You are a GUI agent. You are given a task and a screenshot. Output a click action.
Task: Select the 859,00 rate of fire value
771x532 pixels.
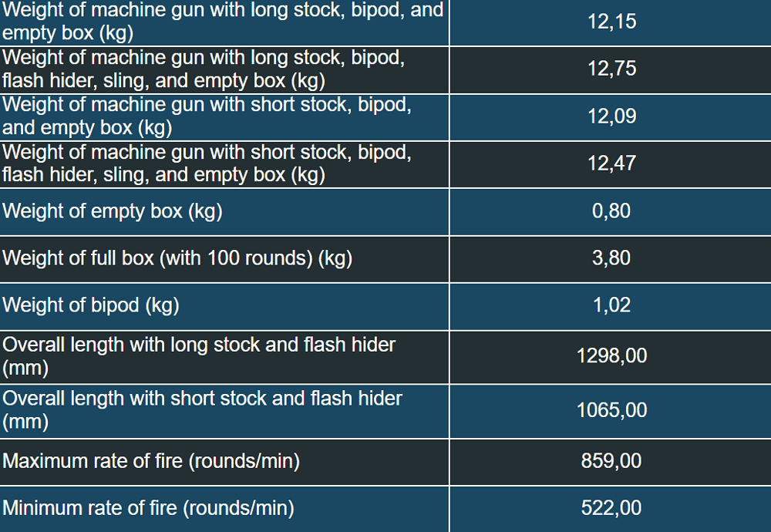[x=611, y=461]
